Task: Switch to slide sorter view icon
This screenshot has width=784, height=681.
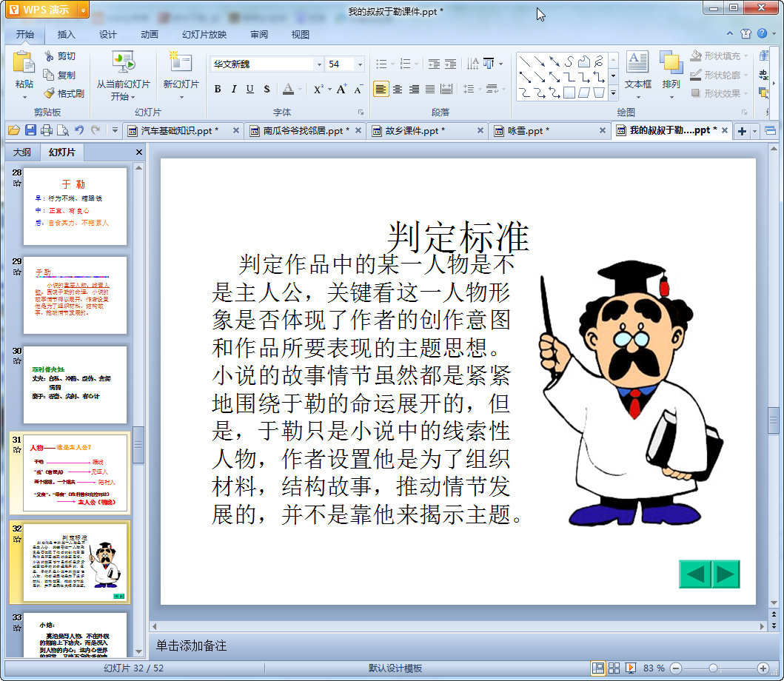Action: (x=614, y=668)
